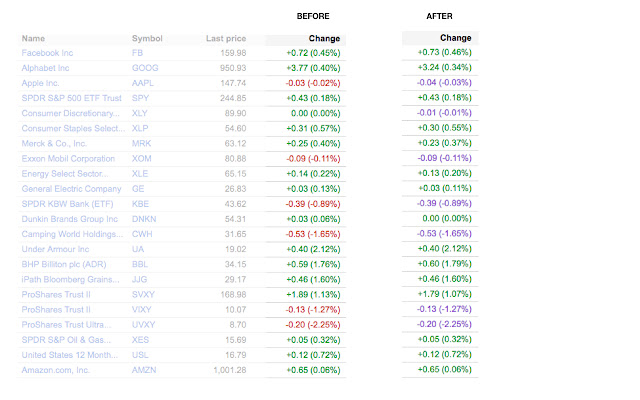This screenshot has height=400, width=640.
Task: Open the Apple Inc. stock link
Action: pyautogui.click(x=40, y=83)
